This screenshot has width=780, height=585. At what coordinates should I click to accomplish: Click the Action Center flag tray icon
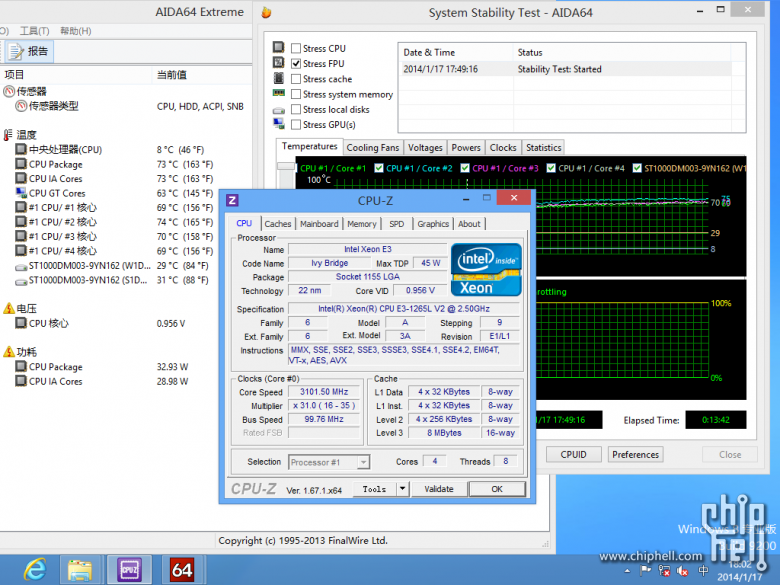tap(646, 570)
